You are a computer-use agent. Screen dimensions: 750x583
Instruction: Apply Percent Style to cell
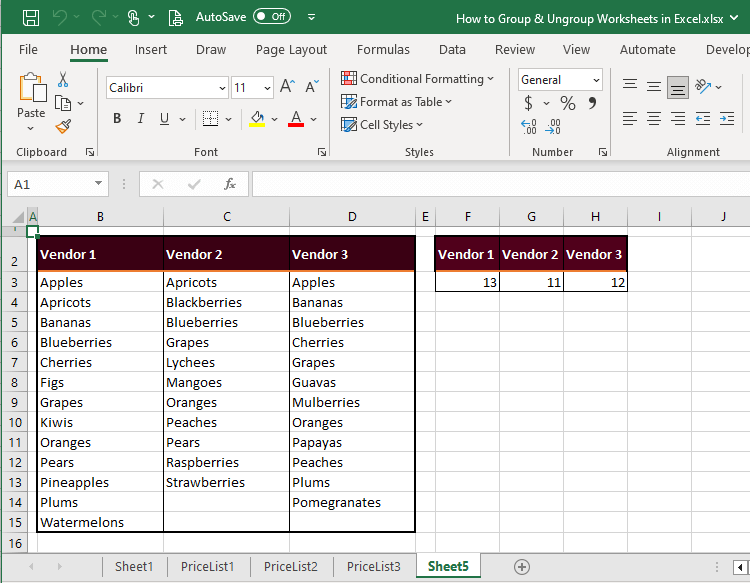click(x=567, y=103)
